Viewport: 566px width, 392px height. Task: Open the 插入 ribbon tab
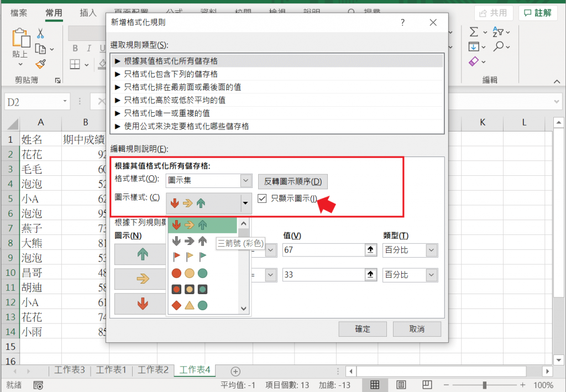pos(88,13)
